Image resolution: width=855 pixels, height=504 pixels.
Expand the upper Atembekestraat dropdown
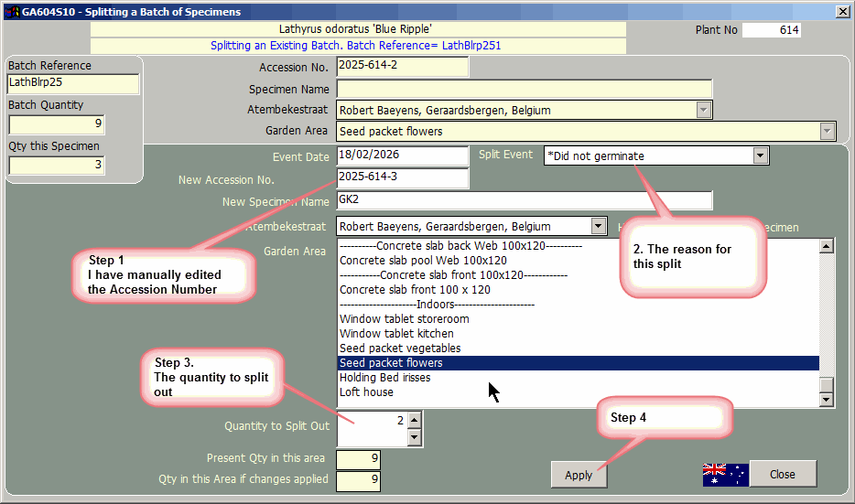tap(703, 110)
